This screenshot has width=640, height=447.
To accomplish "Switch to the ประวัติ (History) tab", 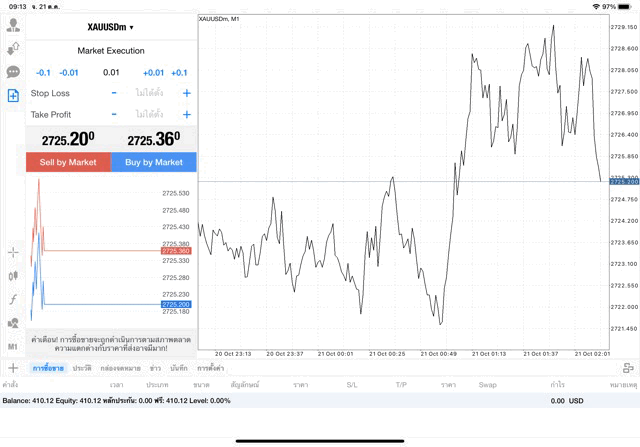I will (x=82, y=368).
